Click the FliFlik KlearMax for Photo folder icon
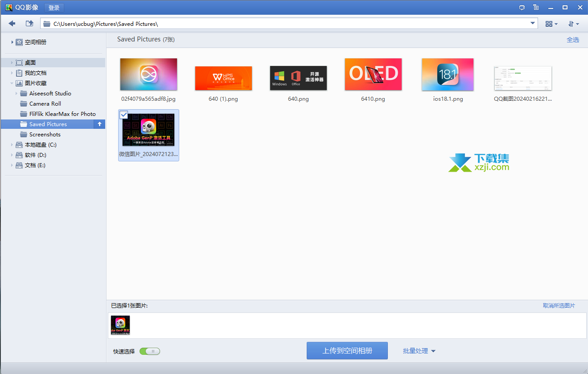 point(24,114)
